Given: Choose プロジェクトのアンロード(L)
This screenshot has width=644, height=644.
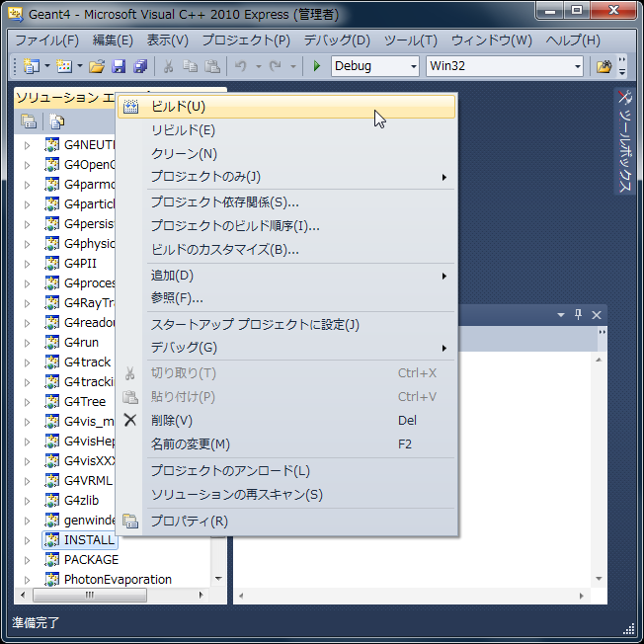Looking at the screenshot, I should click(286, 471).
